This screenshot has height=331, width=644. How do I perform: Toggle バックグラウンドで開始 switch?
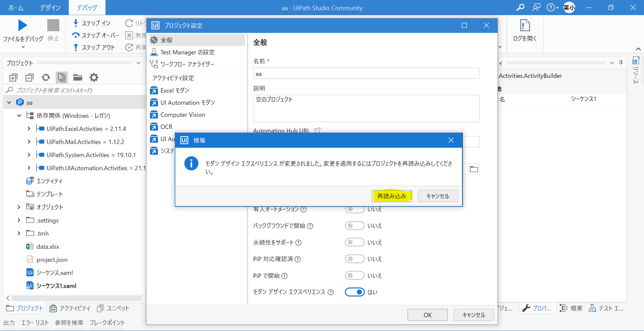point(355,226)
